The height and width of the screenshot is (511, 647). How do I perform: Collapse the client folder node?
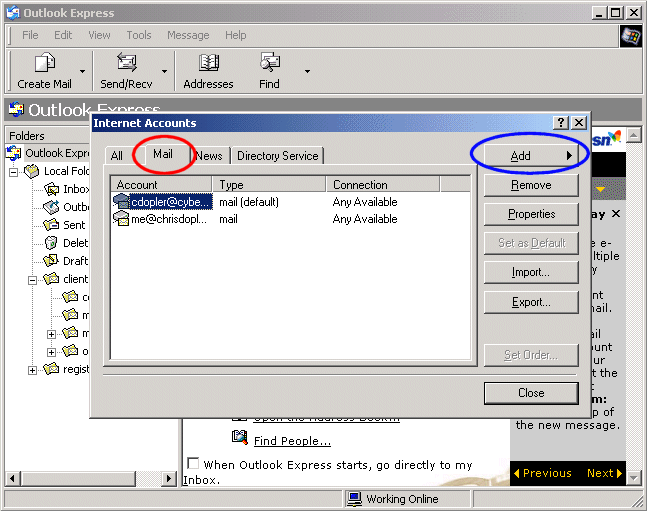point(32,280)
